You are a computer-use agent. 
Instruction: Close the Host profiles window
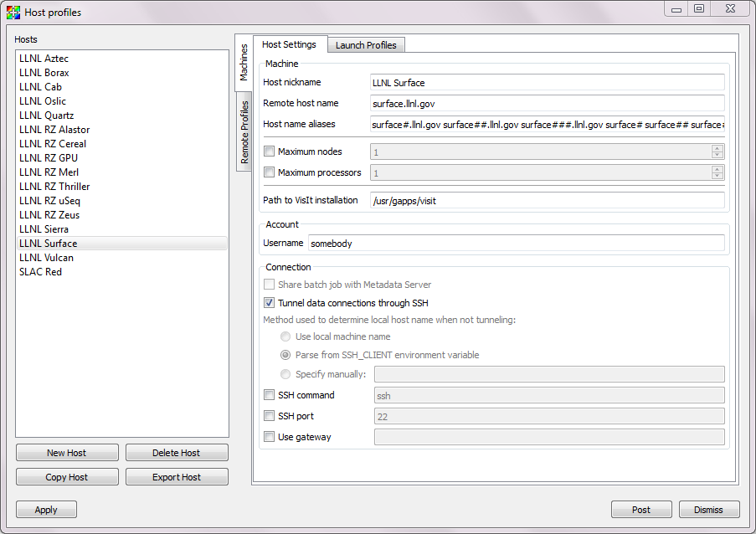[x=730, y=8]
